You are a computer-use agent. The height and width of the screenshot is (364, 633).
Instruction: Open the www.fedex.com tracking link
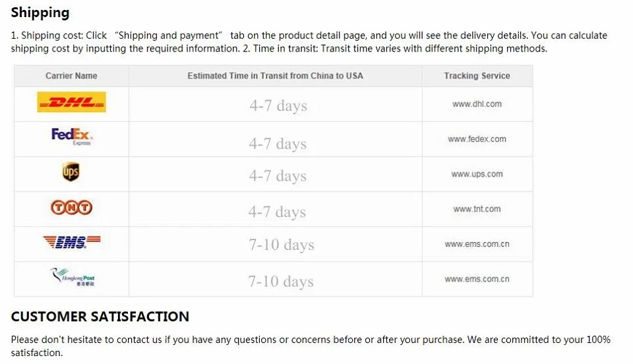point(477,139)
